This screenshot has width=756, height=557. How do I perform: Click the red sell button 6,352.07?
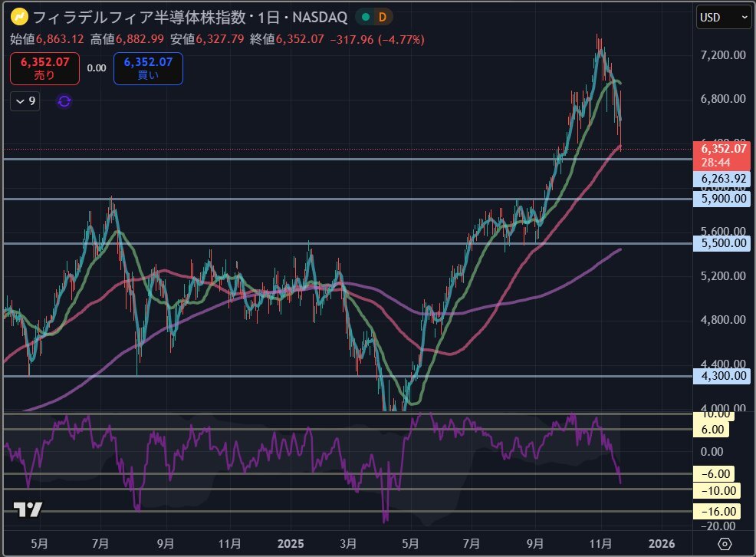coord(44,68)
